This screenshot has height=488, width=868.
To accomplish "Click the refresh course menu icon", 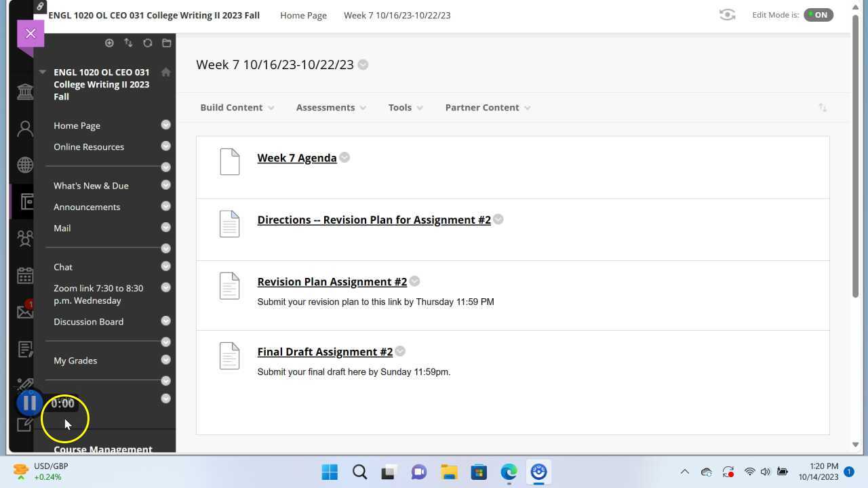I will click(147, 43).
